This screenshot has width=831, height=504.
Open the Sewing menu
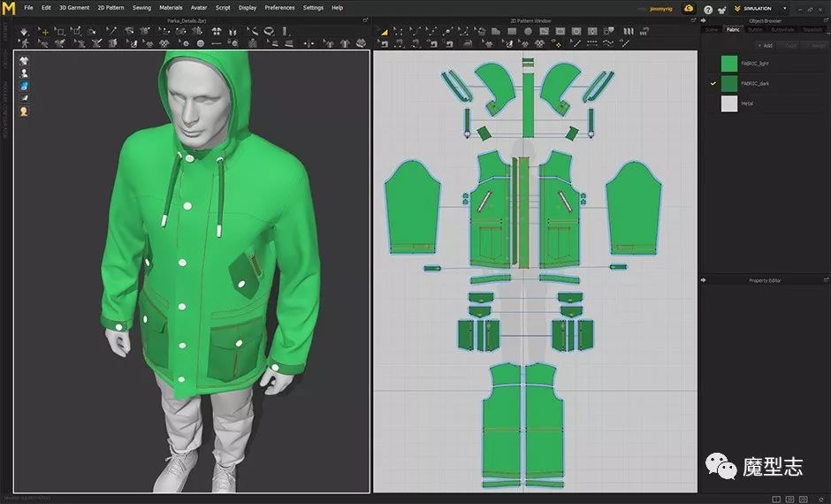pyautogui.click(x=141, y=8)
